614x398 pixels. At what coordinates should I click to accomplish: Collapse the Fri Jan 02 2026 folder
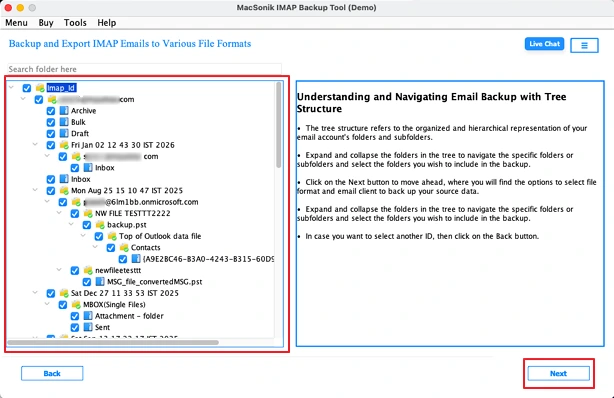[35, 145]
